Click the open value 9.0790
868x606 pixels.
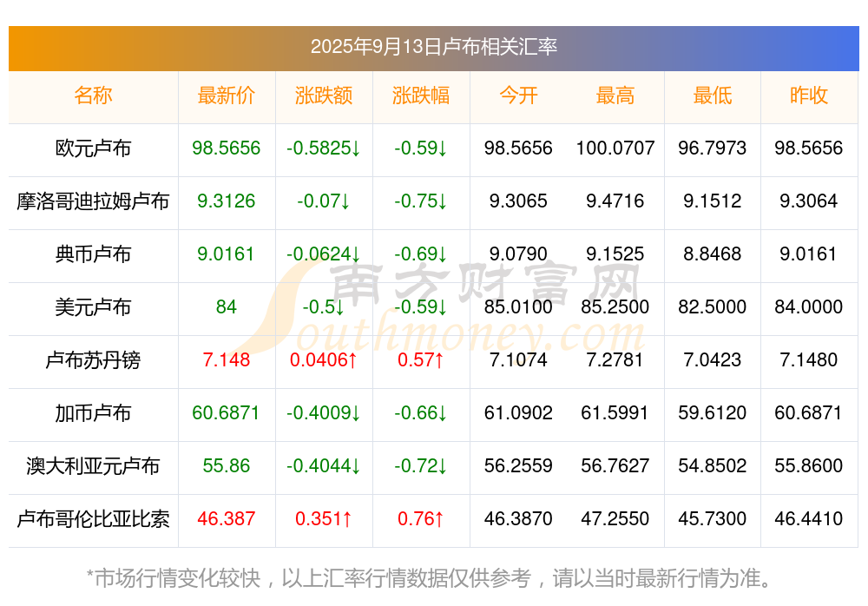tap(518, 254)
